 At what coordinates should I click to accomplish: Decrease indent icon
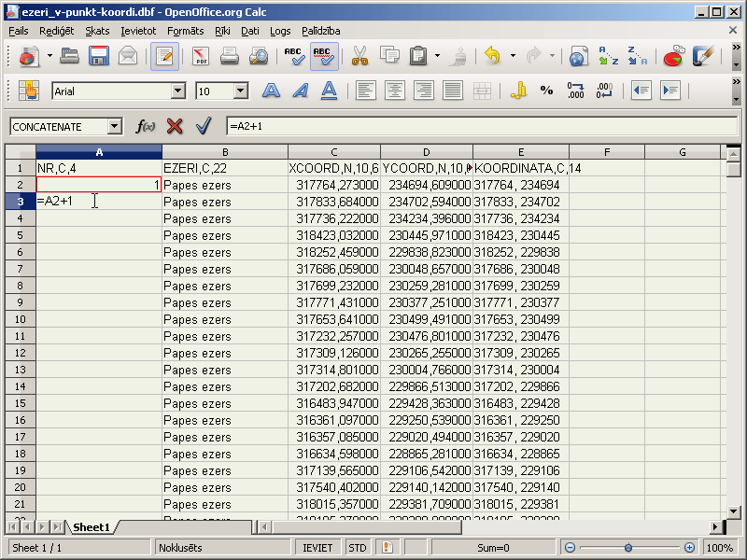coord(641,91)
